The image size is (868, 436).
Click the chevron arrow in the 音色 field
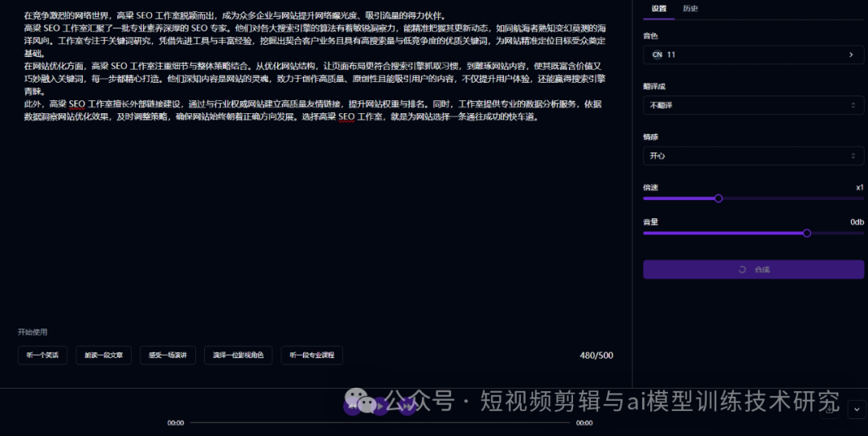851,55
